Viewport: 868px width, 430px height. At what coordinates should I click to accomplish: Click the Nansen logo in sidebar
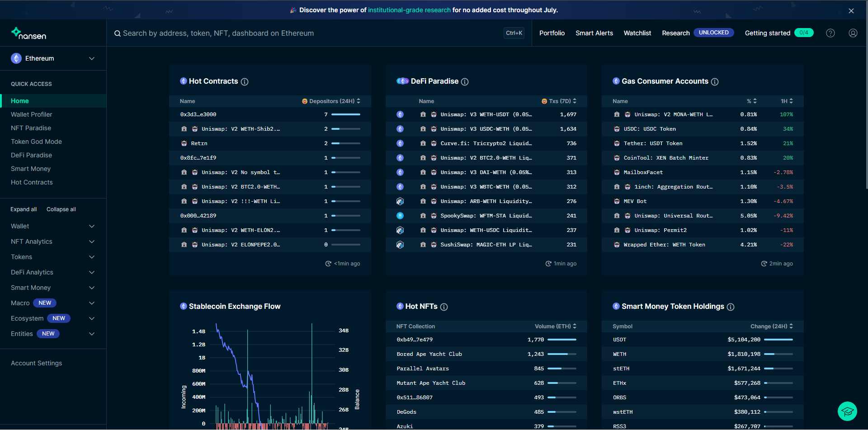tap(28, 33)
